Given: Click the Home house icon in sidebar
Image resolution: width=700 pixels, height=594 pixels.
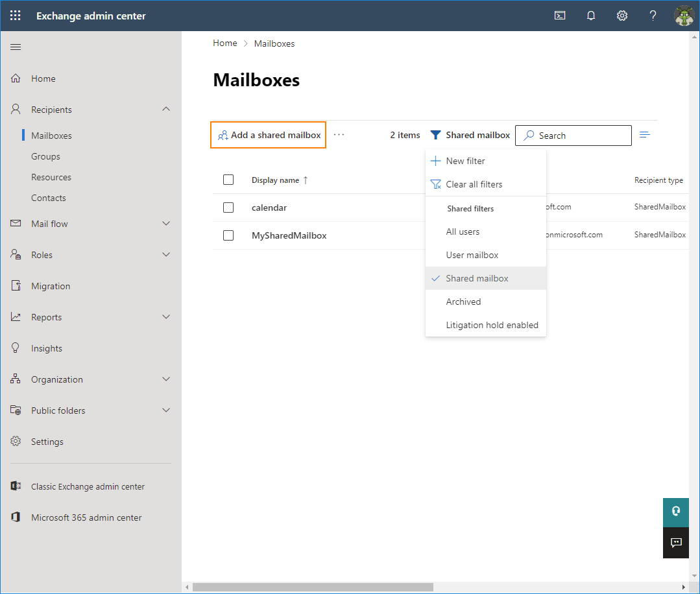Looking at the screenshot, I should 16,78.
